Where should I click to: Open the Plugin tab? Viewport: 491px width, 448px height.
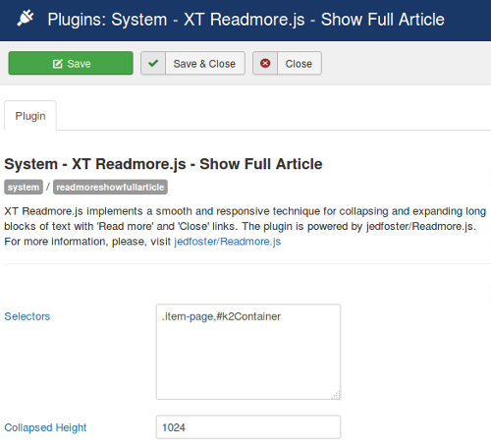click(30, 116)
